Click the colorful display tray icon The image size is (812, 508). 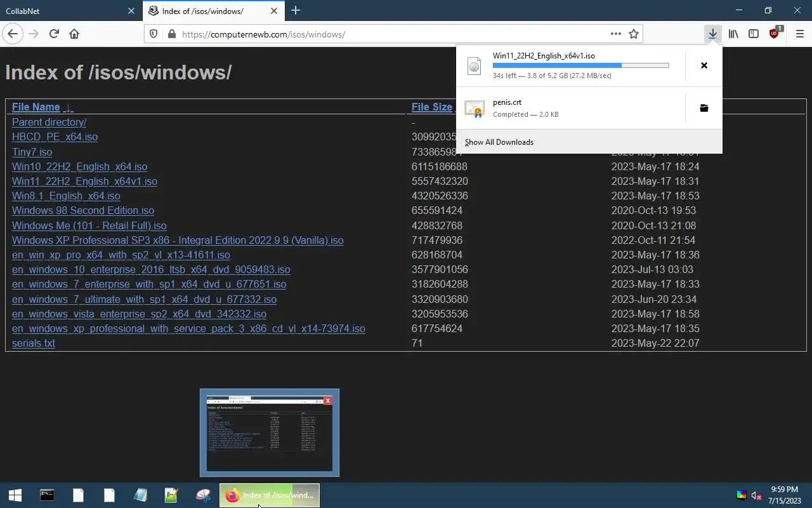coord(741,495)
